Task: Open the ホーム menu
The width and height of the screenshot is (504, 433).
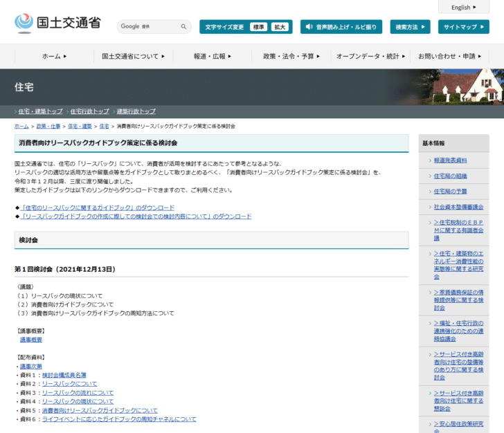Action: point(54,56)
